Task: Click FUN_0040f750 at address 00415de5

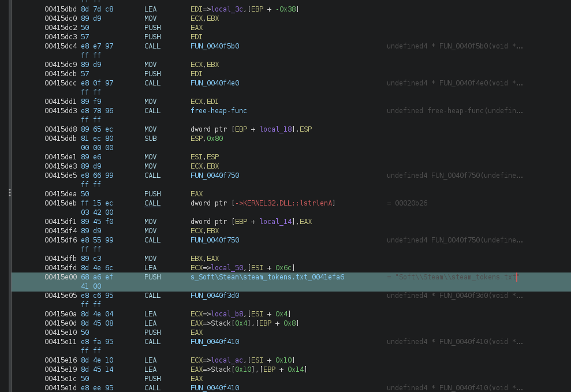Action: point(215,176)
